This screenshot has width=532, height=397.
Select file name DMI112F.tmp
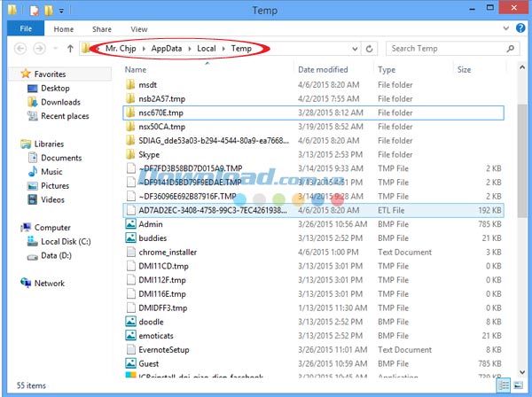coord(162,280)
